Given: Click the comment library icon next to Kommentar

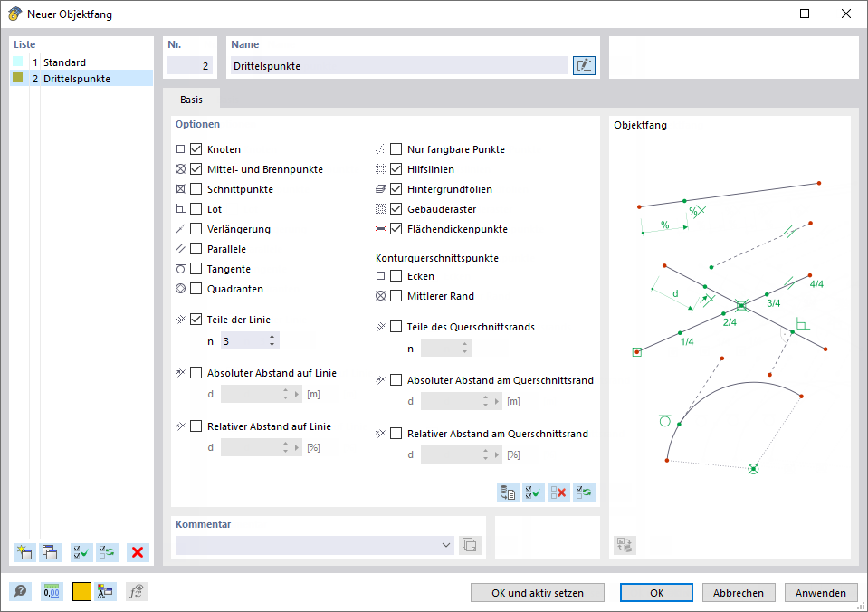Looking at the screenshot, I should 470,545.
